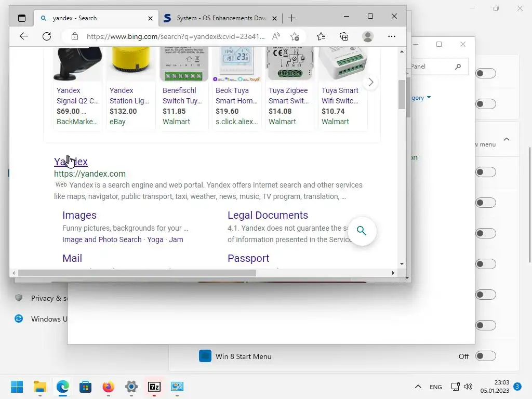Viewport: 532px width, 399px height.
Task: Open the Legal Documents sublink
Action: tap(268, 215)
